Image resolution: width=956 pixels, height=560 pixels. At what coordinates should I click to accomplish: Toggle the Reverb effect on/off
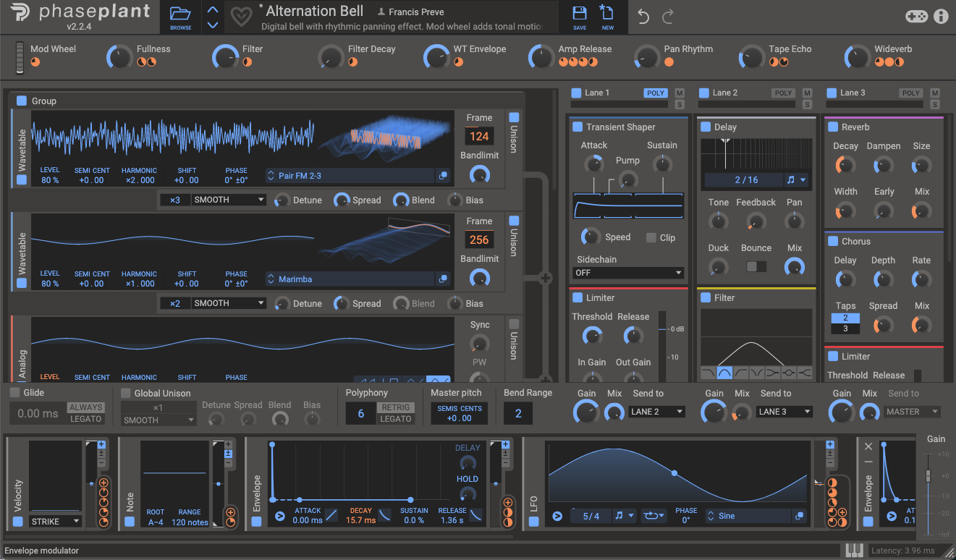pyautogui.click(x=832, y=127)
